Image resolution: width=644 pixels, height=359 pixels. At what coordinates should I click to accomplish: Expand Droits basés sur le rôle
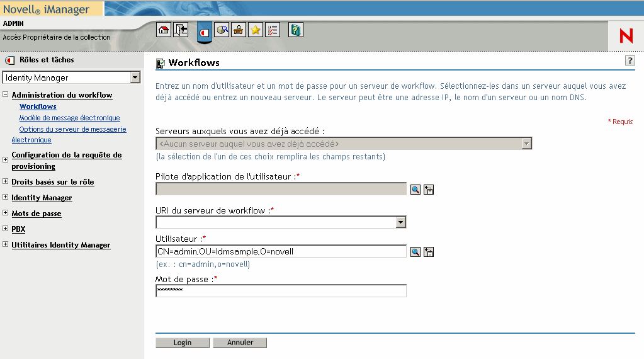click(x=5, y=181)
